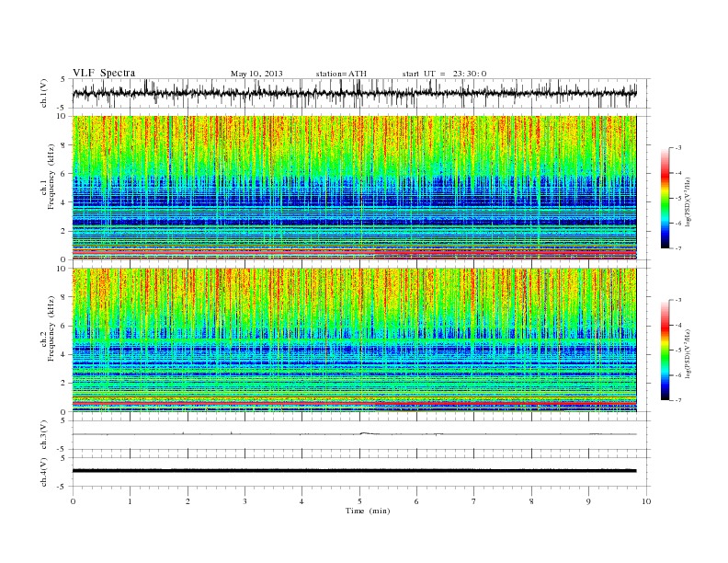Click the ch.1 spectrogram color bar

click(665, 198)
